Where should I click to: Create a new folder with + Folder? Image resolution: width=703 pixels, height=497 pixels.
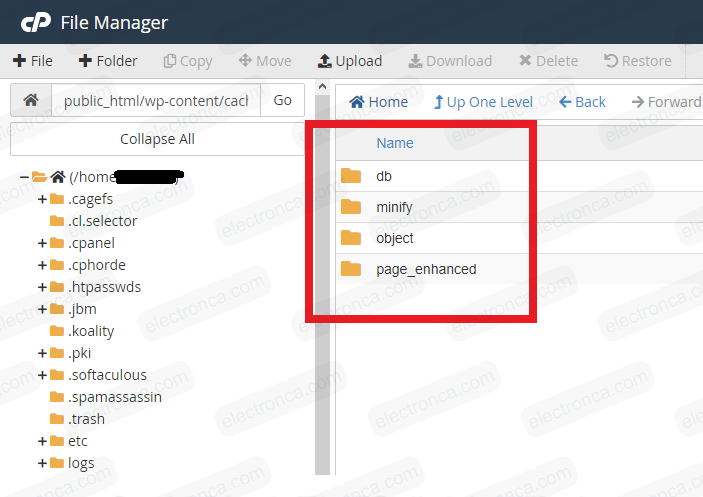click(108, 61)
